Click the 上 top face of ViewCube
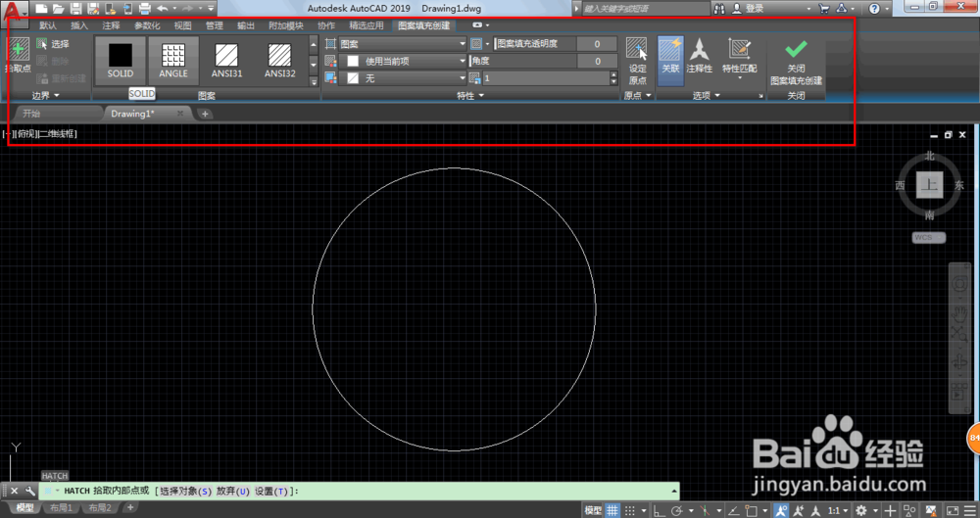 tap(929, 186)
